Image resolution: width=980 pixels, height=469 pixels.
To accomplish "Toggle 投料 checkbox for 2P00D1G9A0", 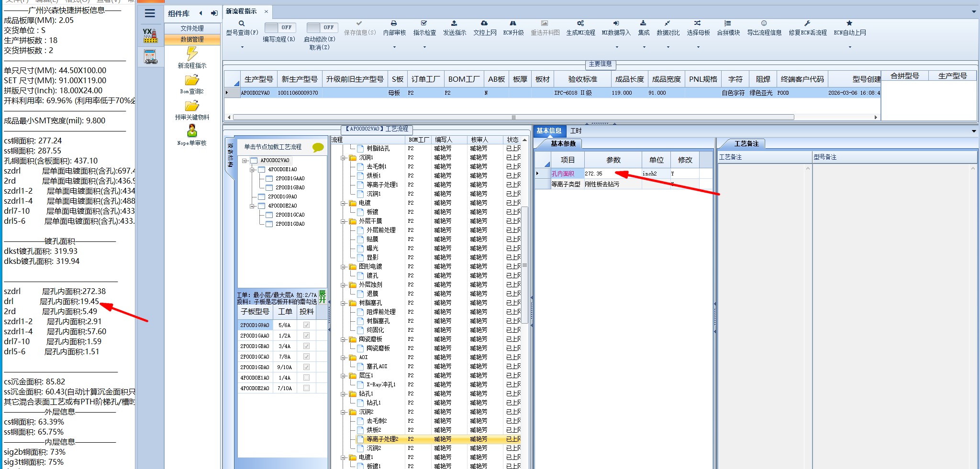I will [x=306, y=325].
